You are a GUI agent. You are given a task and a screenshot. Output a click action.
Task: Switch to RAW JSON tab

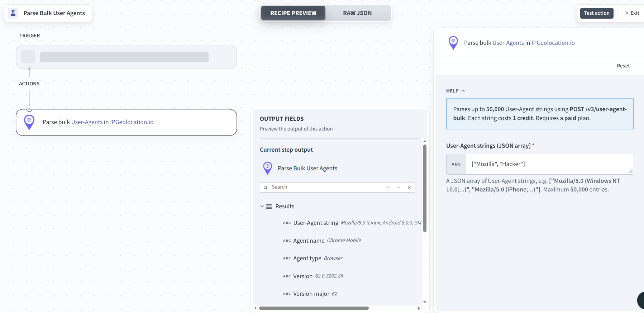pos(357,13)
